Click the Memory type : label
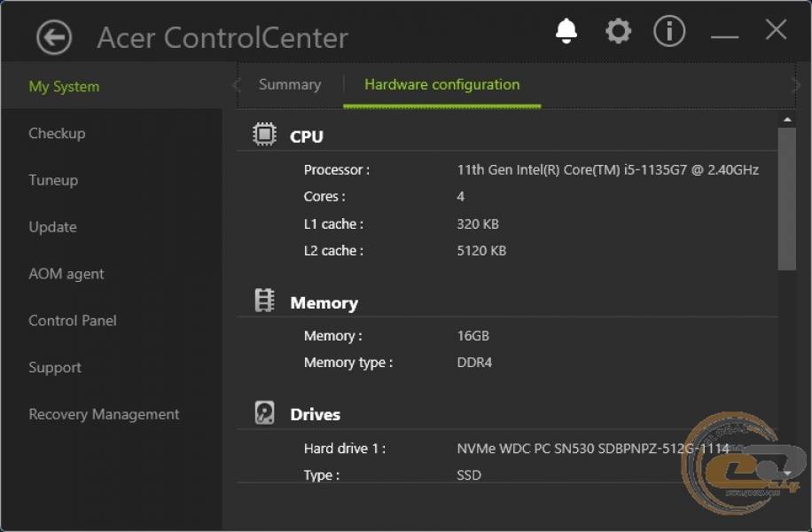The height and width of the screenshot is (532, 812). 348,363
